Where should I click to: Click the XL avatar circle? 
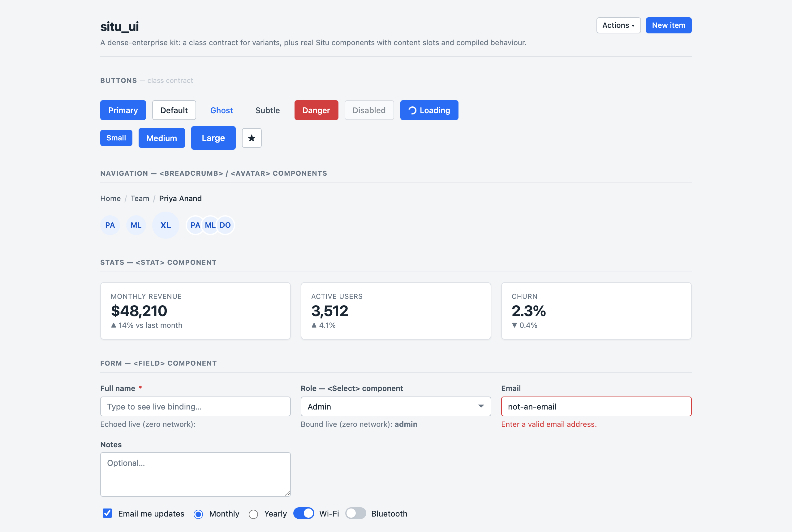[166, 225]
